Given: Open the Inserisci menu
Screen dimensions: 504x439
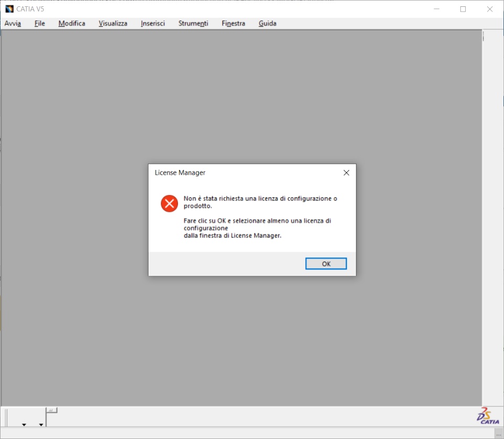Looking at the screenshot, I should [153, 23].
